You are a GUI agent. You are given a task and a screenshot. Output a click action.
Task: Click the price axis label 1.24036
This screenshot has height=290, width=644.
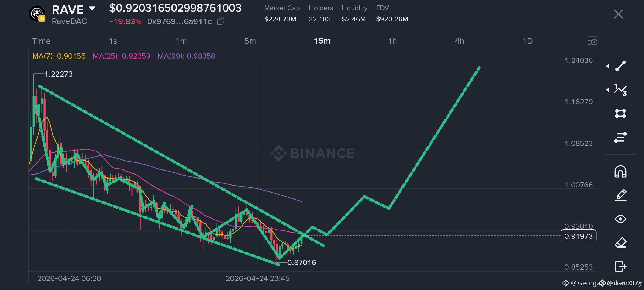point(579,60)
